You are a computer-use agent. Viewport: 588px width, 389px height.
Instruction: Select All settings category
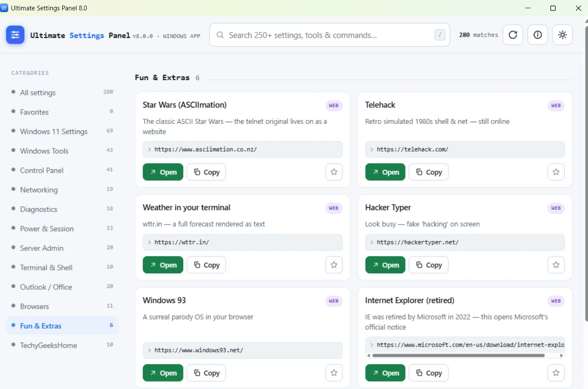pos(62,92)
